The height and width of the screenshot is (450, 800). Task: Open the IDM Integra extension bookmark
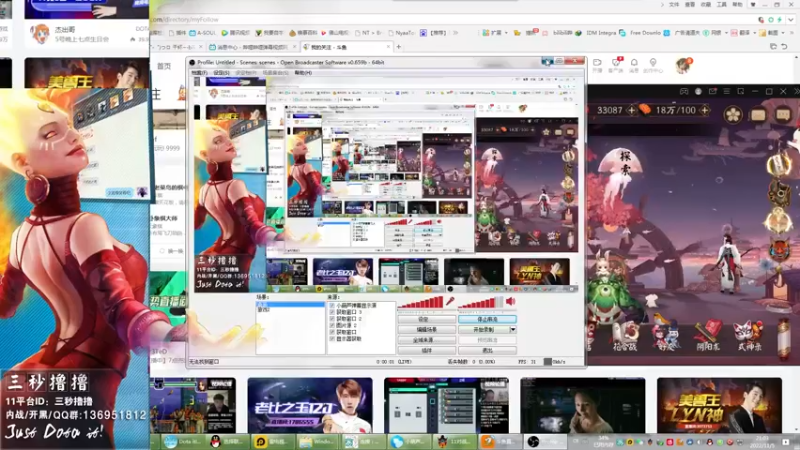(x=596, y=33)
